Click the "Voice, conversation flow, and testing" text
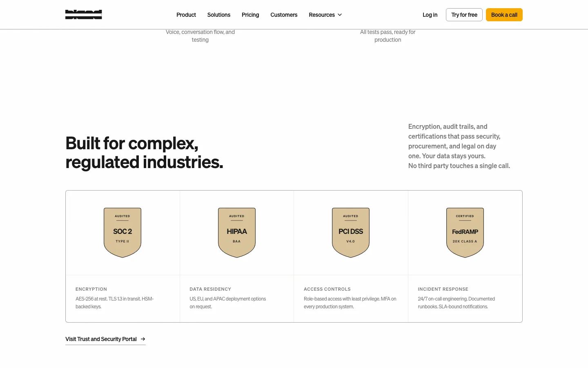The height and width of the screenshot is (368, 588). tap(200, 36)
